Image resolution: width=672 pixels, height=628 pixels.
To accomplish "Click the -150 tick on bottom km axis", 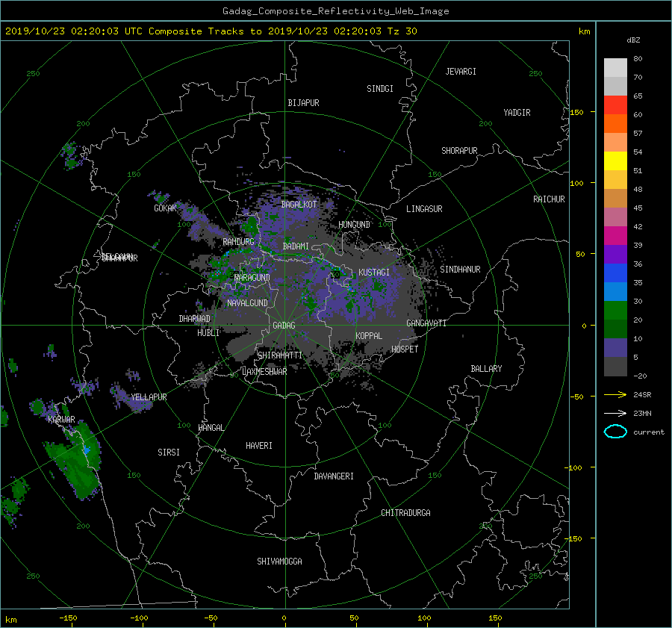I will pyautogui.click(x=68, y=618).
